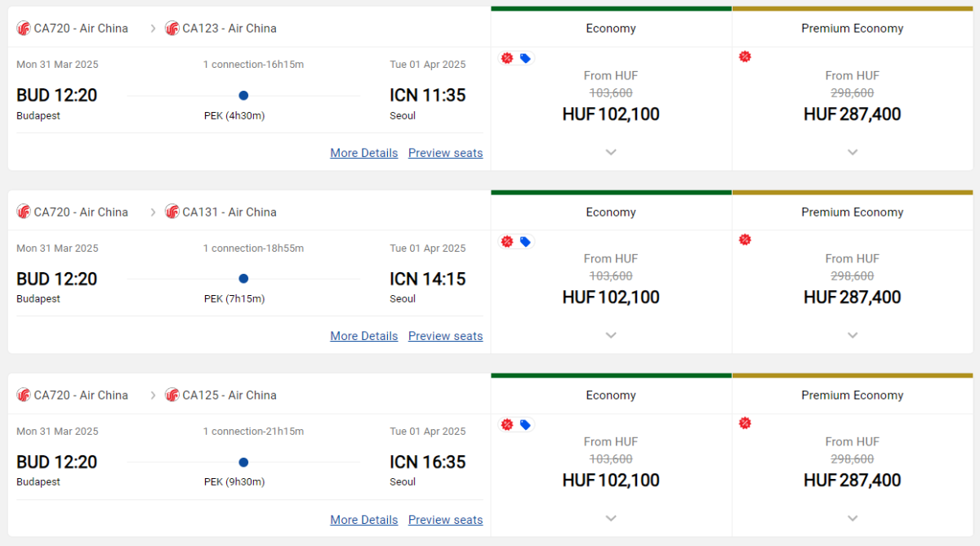The width and height of the screenshot is (980, 546).
Task: Expand Economy fare details for ICN 11:35 flight
Action: [x=611, y=152]
